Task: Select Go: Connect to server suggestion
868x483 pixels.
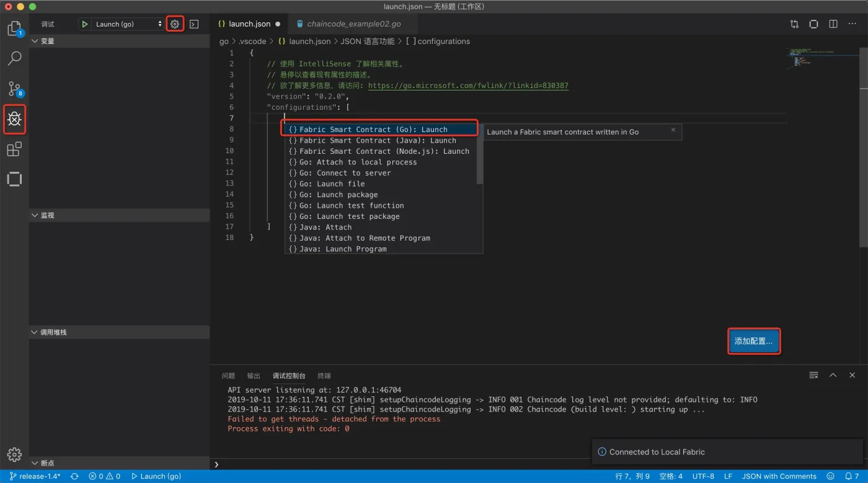Action: click(381, 173)
